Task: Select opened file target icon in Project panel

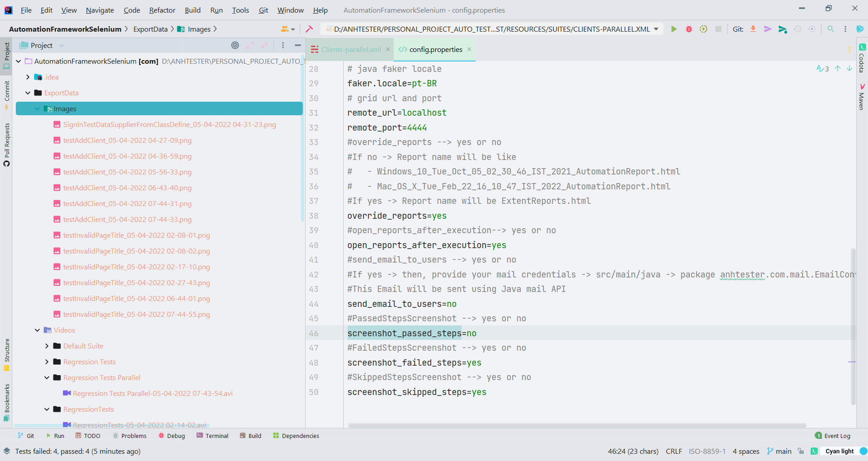Action: click(x=235, y=45)
